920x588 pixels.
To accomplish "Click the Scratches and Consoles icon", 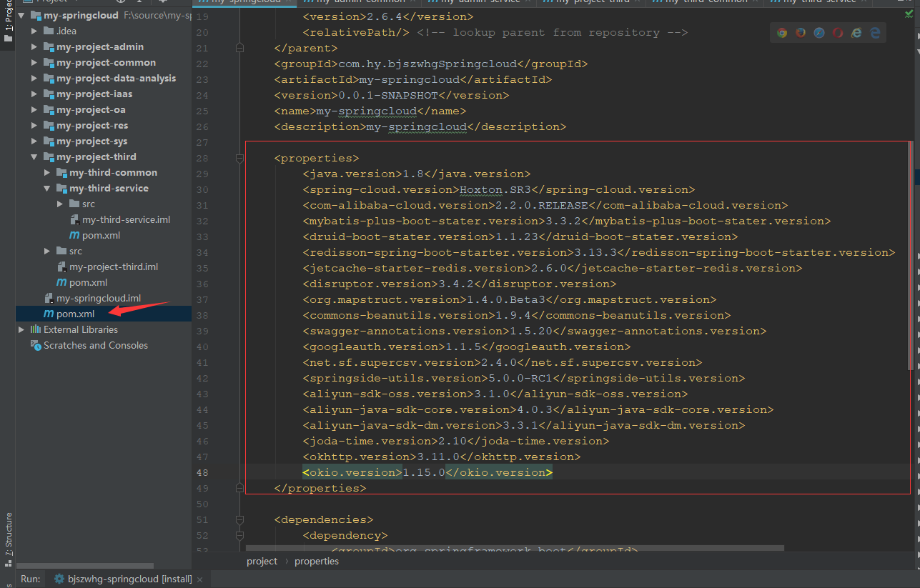I will point(36,345).
